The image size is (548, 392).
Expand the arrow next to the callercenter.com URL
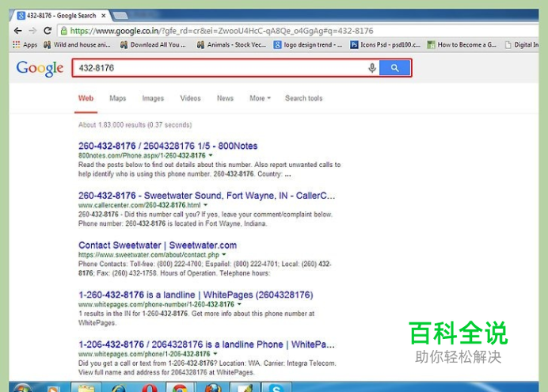coord(206,205)
